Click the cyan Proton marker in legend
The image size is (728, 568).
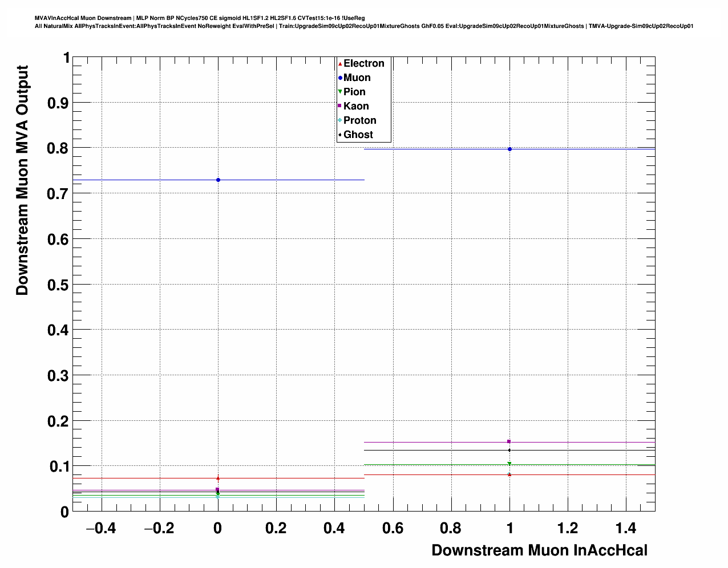340,120
